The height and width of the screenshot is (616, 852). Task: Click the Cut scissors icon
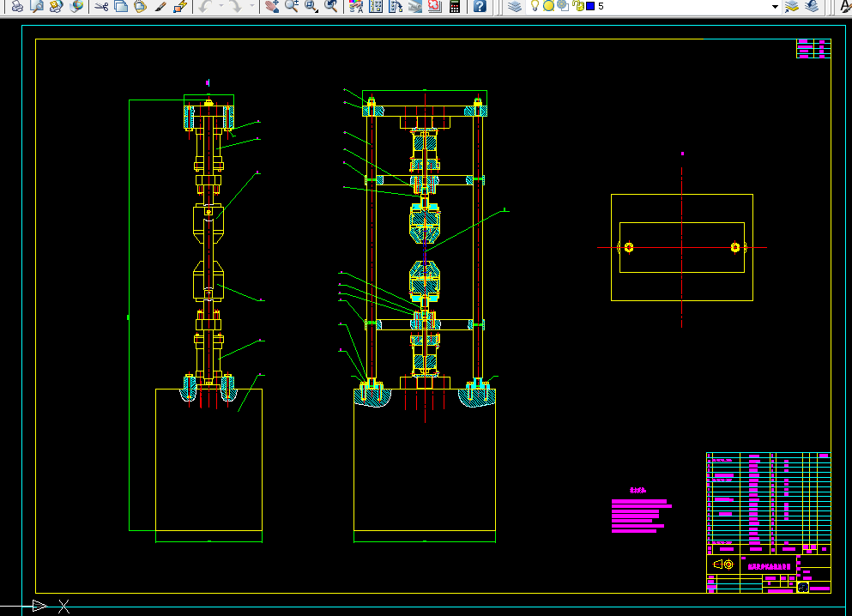click(101, 6)
